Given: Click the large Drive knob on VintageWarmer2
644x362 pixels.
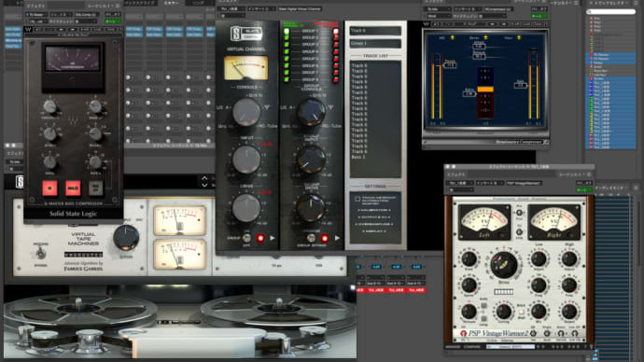Looking at the screenshot, I should tap(504, 265).
